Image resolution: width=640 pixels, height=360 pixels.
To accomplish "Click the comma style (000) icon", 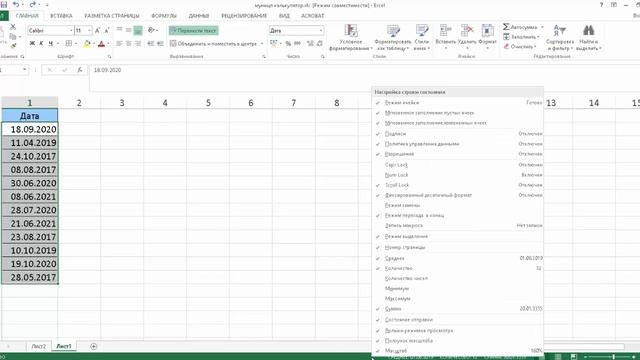I will point(298,43).
